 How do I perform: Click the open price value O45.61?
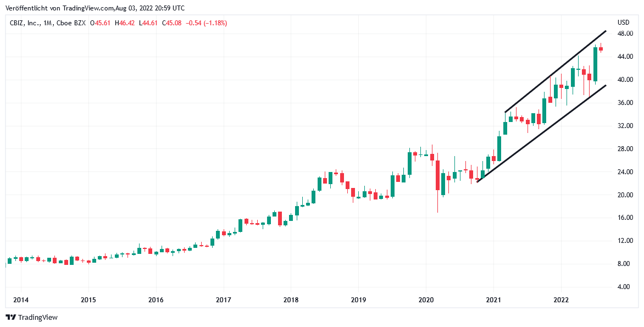99,23
